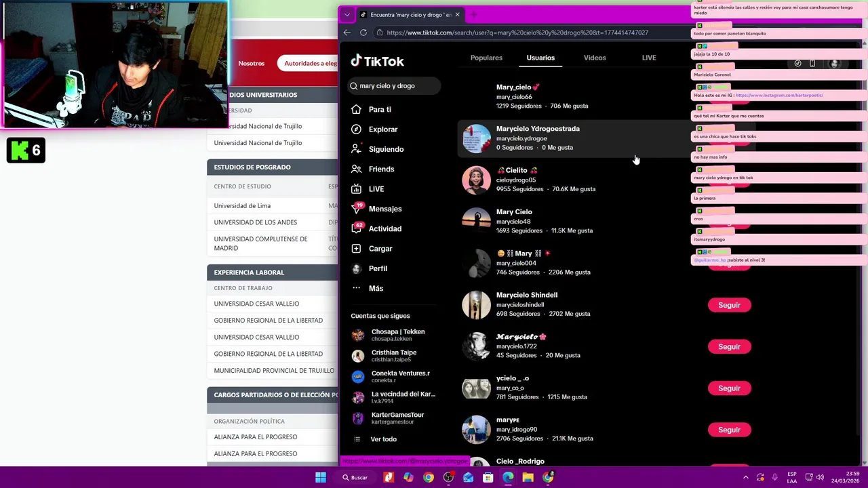Open La vecindad del Kar account
This screenshot has height=488, width=868.
click(393, 397)
